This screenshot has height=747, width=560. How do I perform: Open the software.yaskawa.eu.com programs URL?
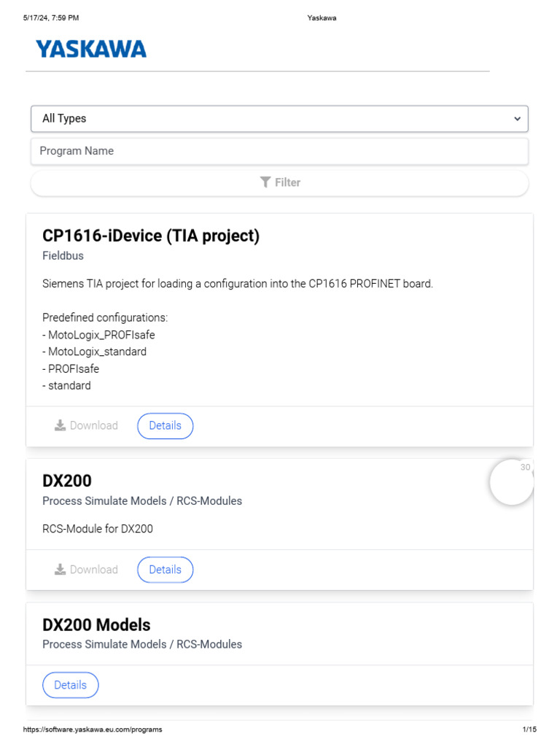tap(92, 729)
